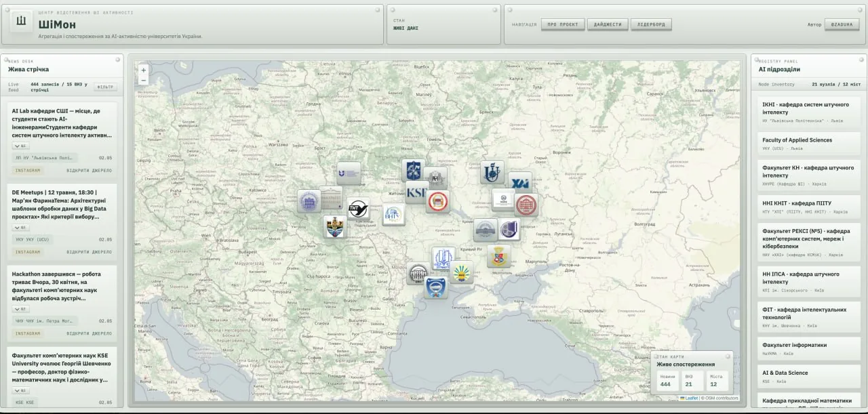Select the crowned red-blue crest marker
868x414 pixels.
coord(498,256)
